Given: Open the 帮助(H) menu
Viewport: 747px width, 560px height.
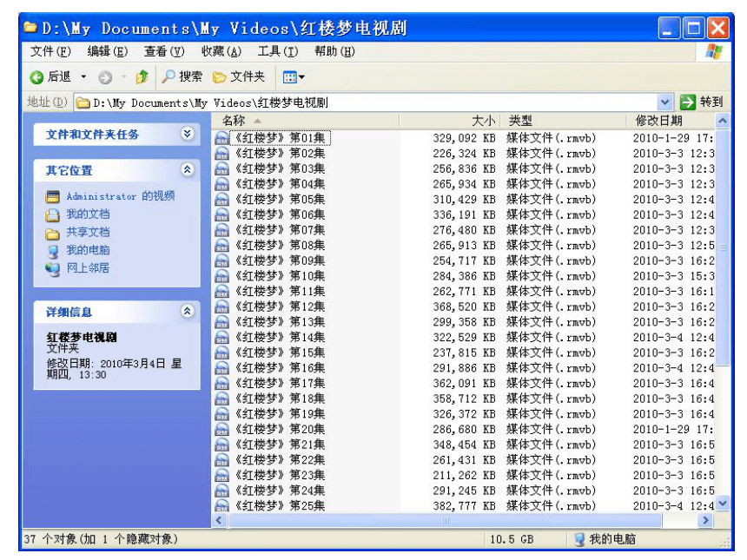Looking at the screenshot, I should pos(334,51).
